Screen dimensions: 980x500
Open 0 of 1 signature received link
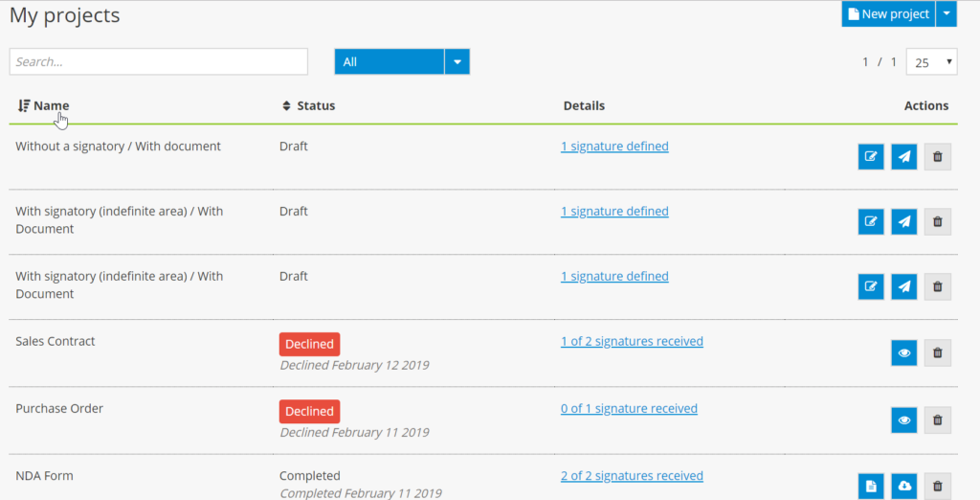tap(629, 408)
